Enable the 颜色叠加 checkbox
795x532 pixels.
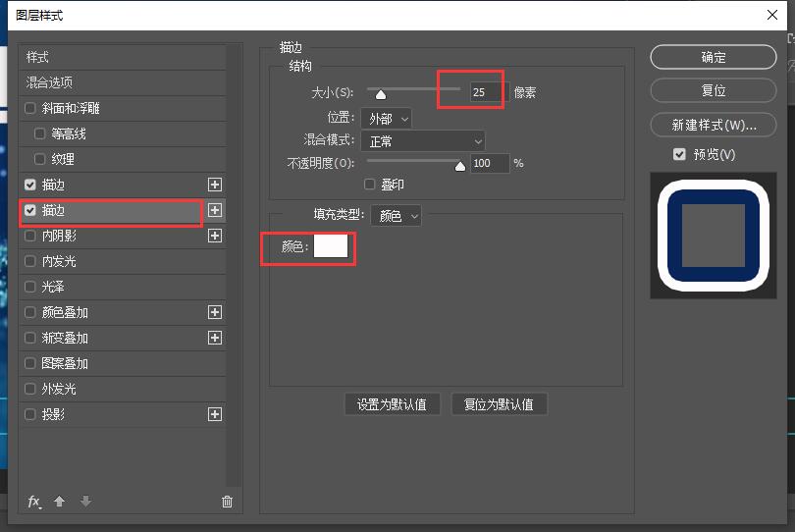[x=30, y=312]
